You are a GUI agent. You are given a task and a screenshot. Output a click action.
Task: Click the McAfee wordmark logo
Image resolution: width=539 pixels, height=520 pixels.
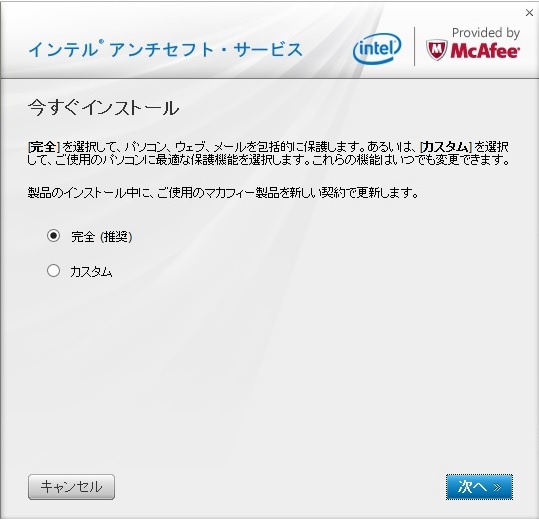point(485,51)
